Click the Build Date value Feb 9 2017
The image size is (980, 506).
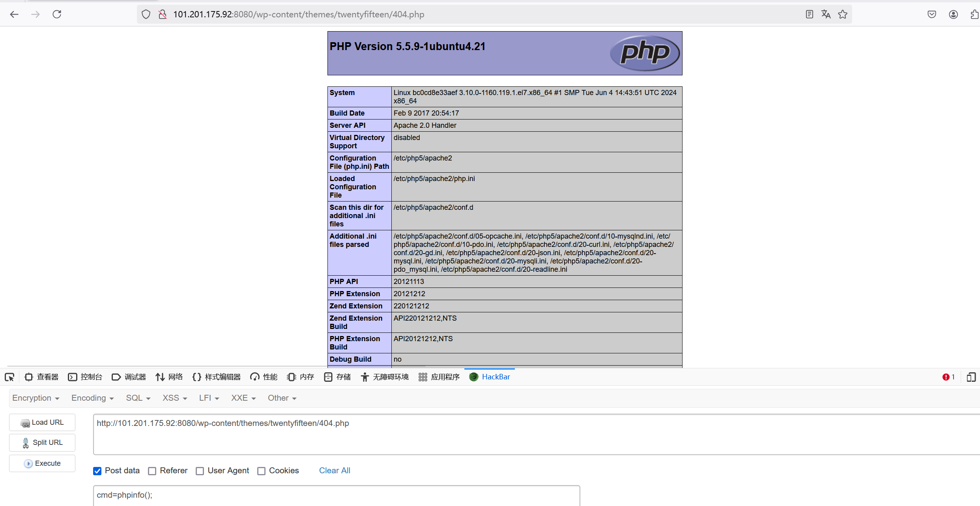(x=426, y=113)
